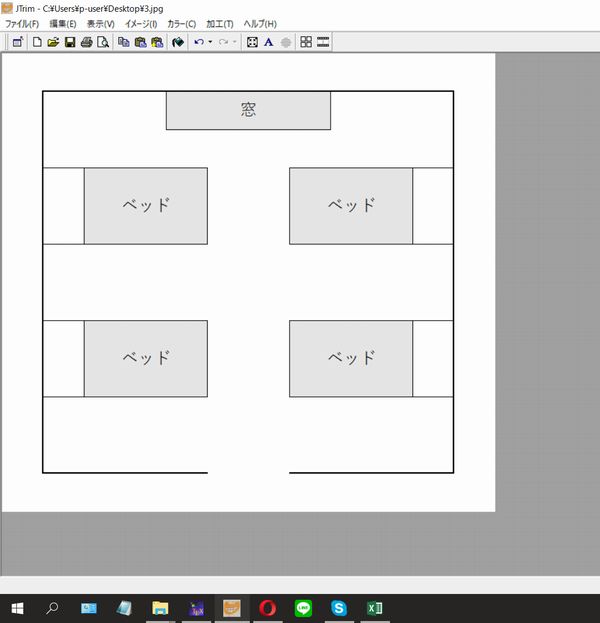This screenshot has width=600, height=623.
Task: Undo last action with arrow icon
Action: pos(199,42)
